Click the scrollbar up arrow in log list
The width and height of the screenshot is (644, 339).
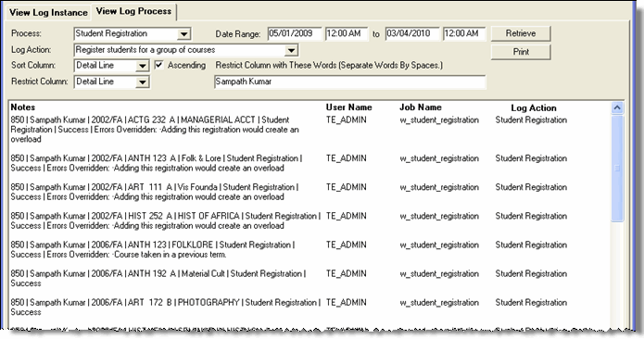tap(617, 108)
